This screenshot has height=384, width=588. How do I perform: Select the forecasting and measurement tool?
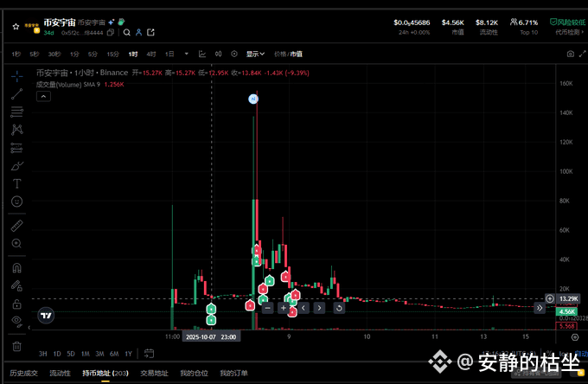point(17,148)
